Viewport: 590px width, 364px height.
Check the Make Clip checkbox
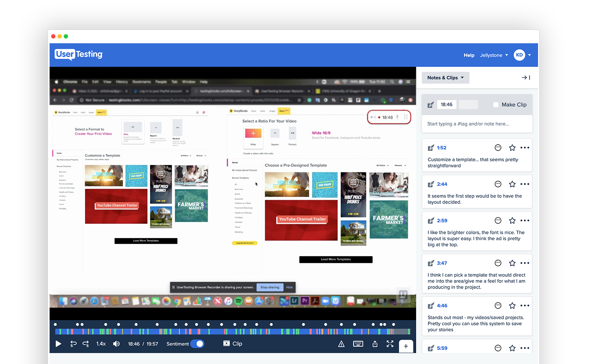click(x=496, y=105)
